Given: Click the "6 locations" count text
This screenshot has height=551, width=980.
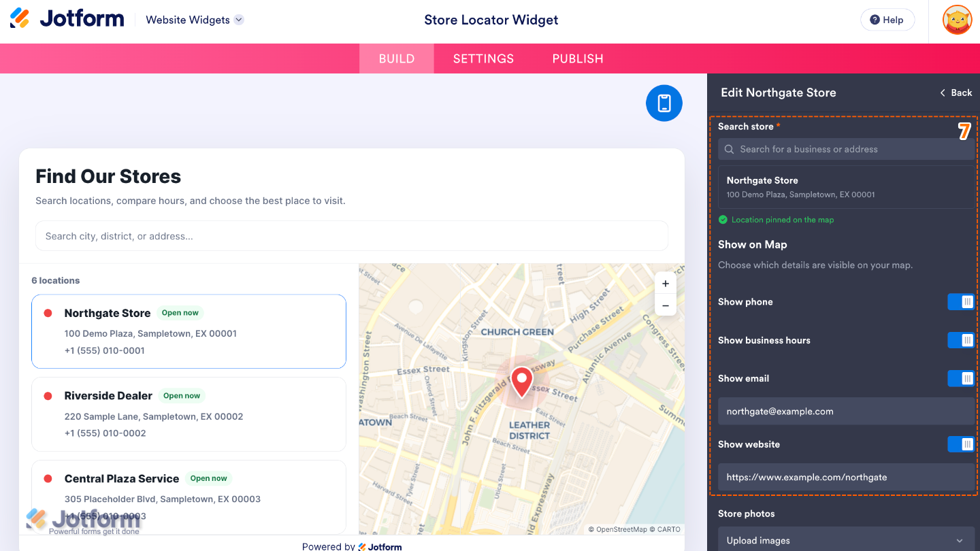Looking at the screenshot, I should click(x=56, y=280).
